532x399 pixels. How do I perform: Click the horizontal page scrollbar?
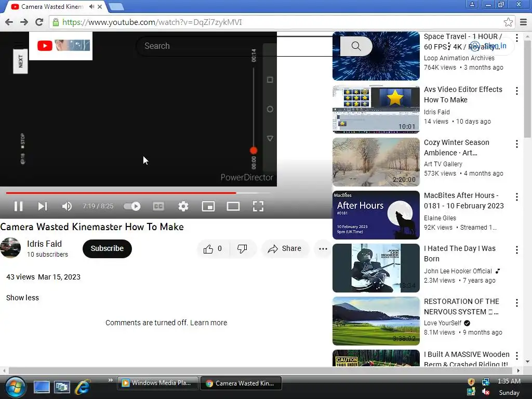261,370
